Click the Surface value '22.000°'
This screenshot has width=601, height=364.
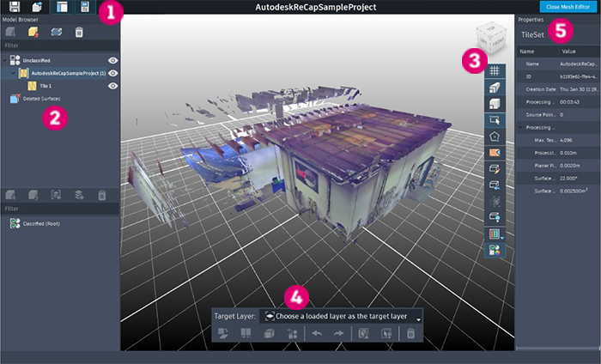click(x=569, y=179)
